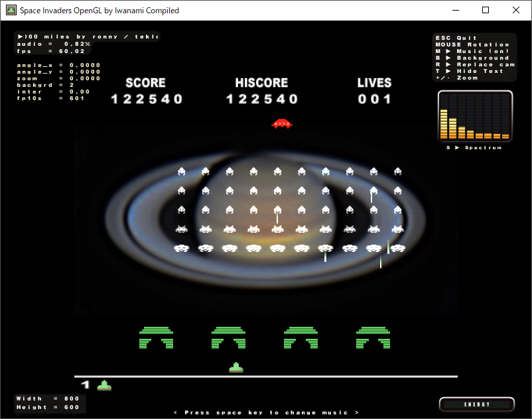Click the 'angle_x = 0.0000' readout

pyautogui.click(x=58, y=65)
